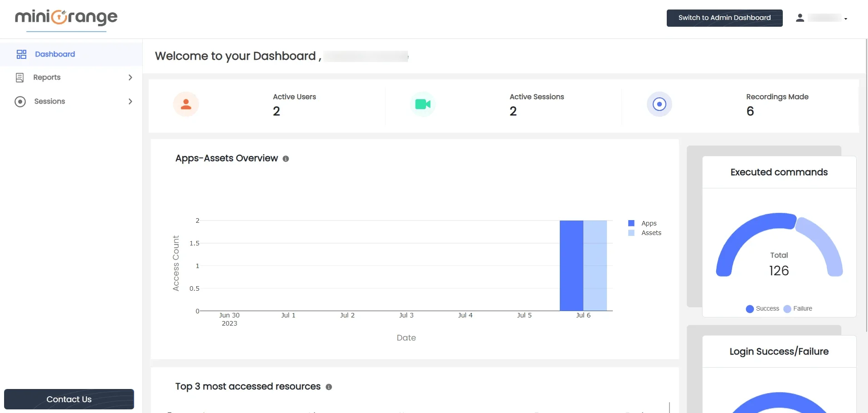Click the Active Users label

click(294, 97)
